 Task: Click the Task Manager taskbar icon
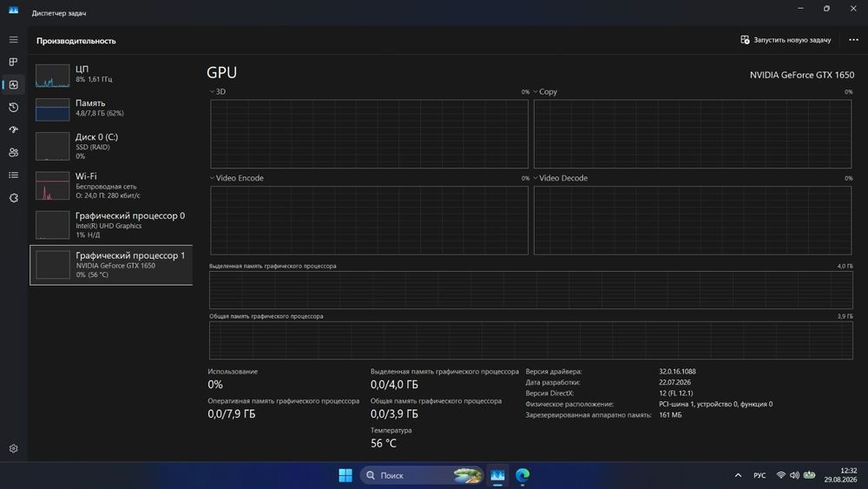497,475
